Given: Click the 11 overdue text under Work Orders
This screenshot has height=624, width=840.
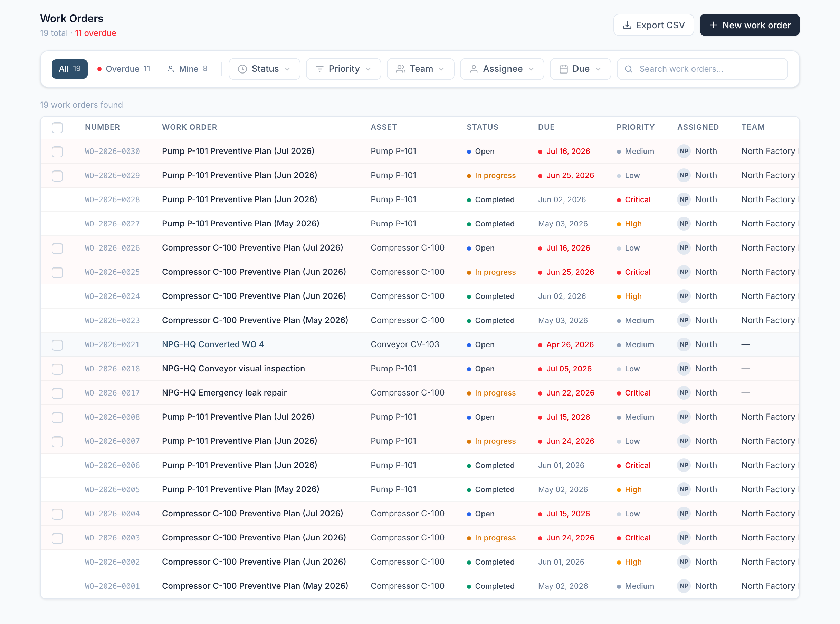Looking at the screenshot, I should (95, 33).
